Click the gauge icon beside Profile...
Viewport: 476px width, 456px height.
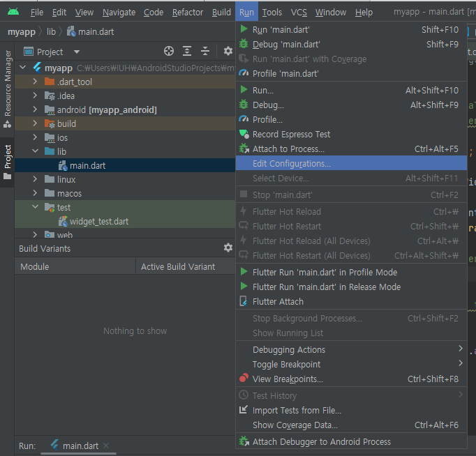[244, 119]
